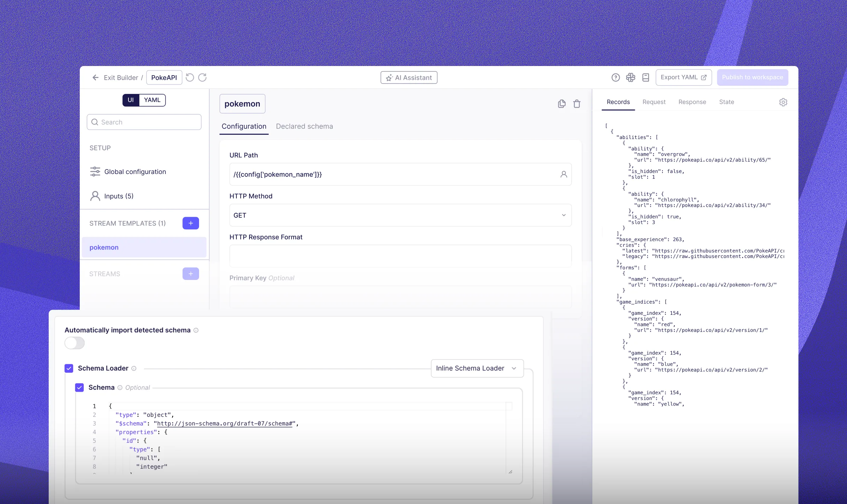Click Export YAML button

click(x=683, y=77)
